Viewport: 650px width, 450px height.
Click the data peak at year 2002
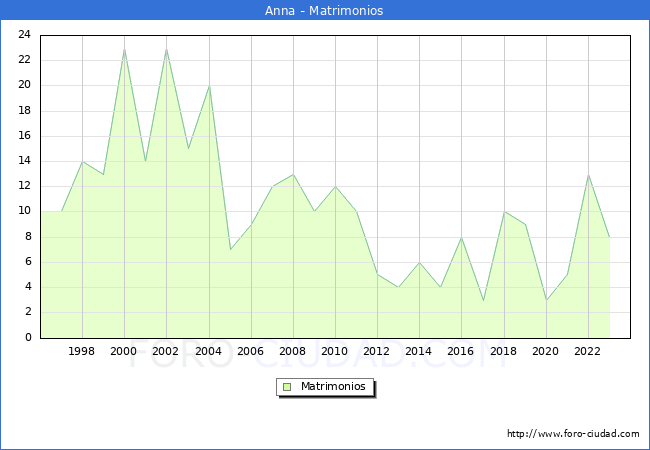[166, 48]
